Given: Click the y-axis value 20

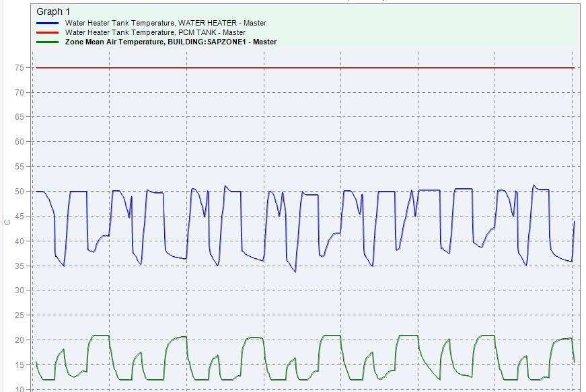Looking at the screenshot, I should point(20,340).
